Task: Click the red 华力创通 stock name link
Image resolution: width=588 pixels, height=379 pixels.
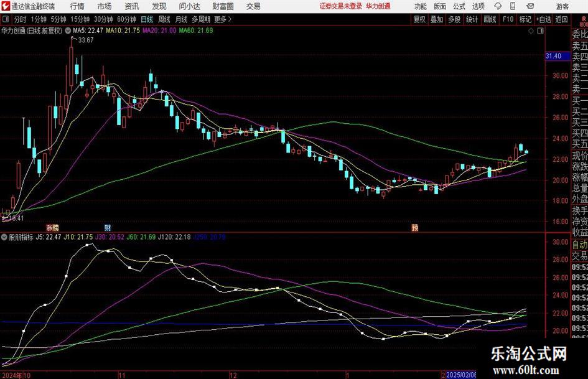Action: [378, 6]
